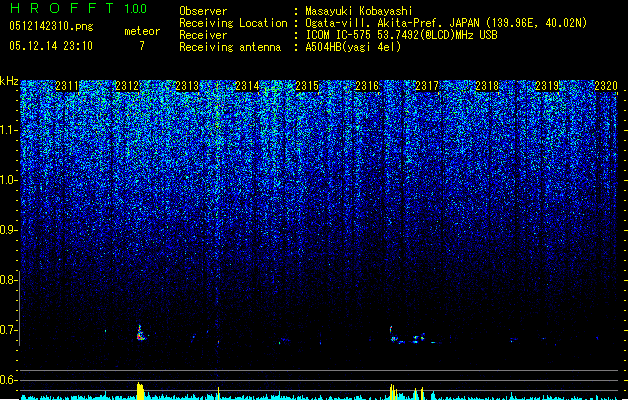
Task: Click the receiver ICOM IC-575 text
Action: [x=401, y=35]
